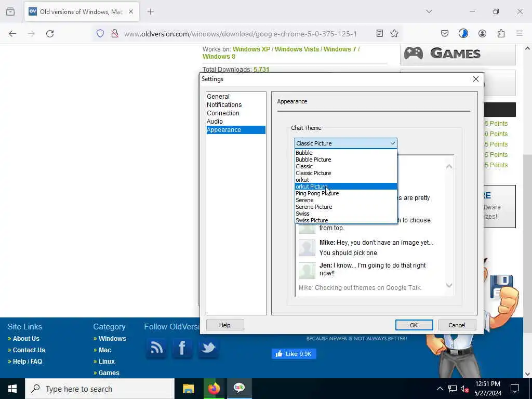Viewport: 532px width, 399px height.
Task: Collapse the Chat Theme combo box arrow
Action: [x=393, y=143]
